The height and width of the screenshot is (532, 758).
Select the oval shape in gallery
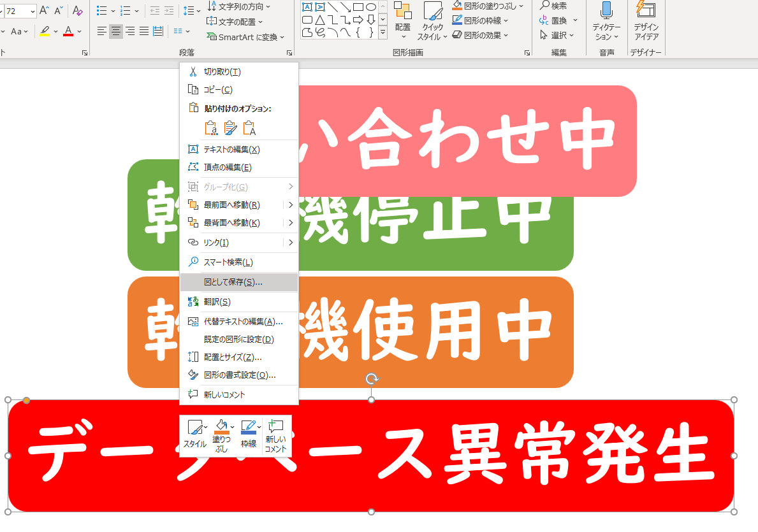coord(371,7)
